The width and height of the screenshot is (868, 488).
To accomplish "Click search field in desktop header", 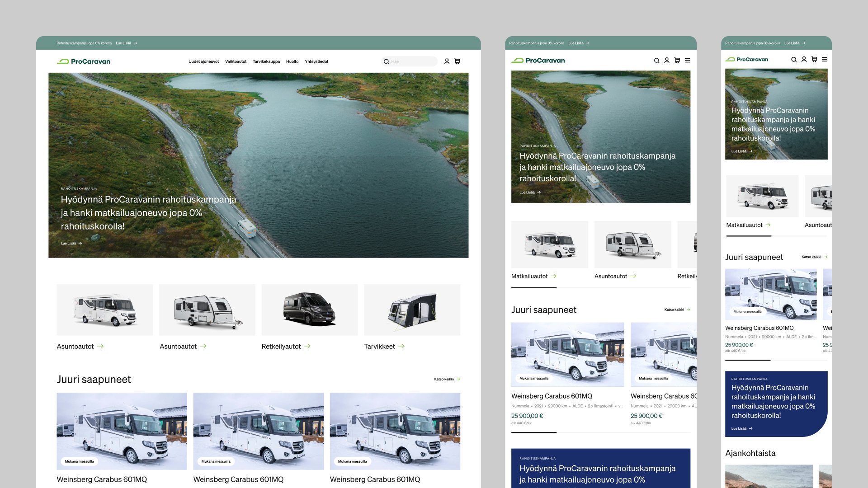I will click(x=409, y=61).
